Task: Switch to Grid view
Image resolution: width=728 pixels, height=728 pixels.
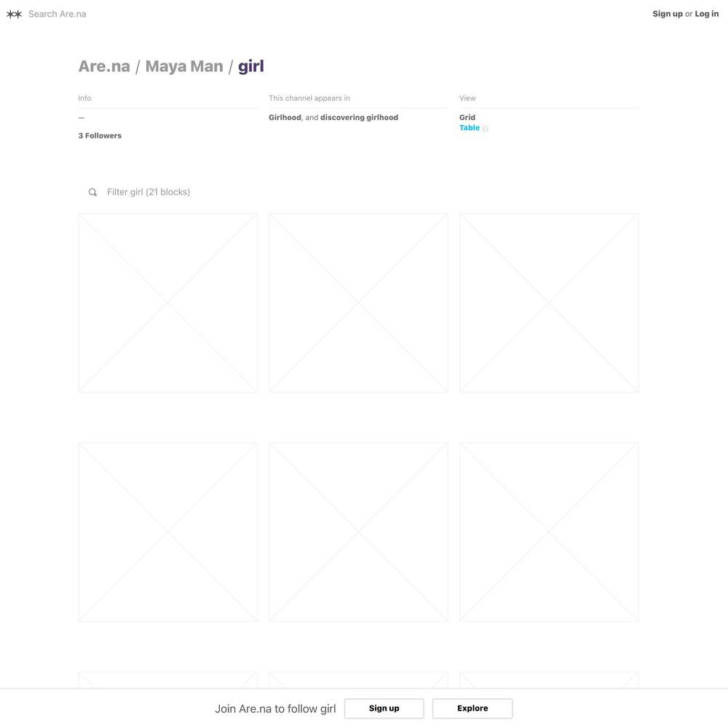Action: pyautogui.click(x=467, y=117)
